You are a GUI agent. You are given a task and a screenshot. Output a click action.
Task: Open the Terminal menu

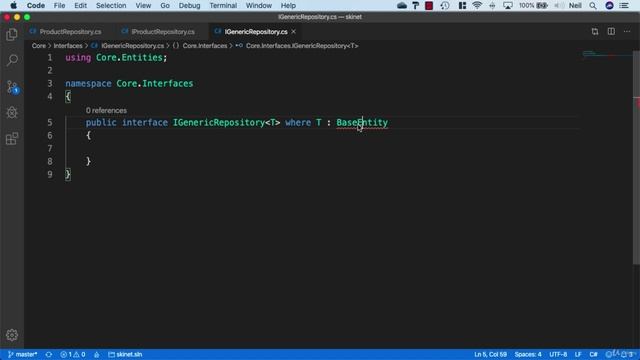tap(223, 5)
